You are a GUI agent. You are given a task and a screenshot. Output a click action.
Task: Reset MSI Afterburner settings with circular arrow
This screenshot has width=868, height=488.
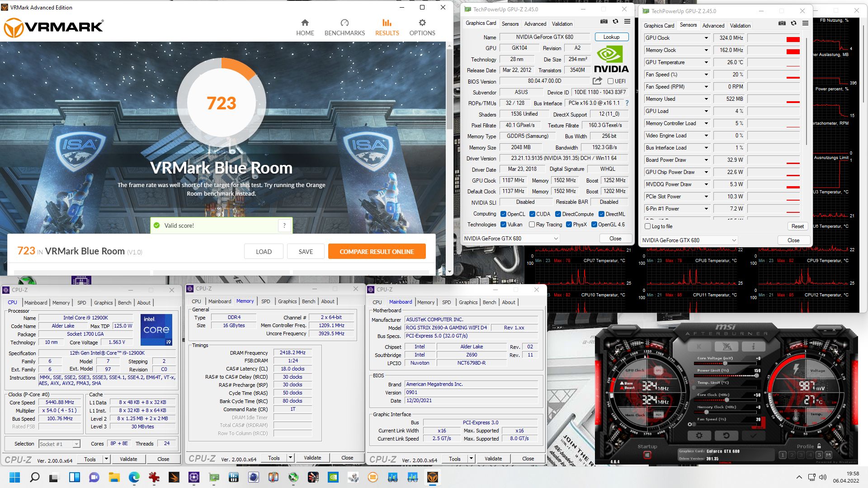tap(726, 436)
